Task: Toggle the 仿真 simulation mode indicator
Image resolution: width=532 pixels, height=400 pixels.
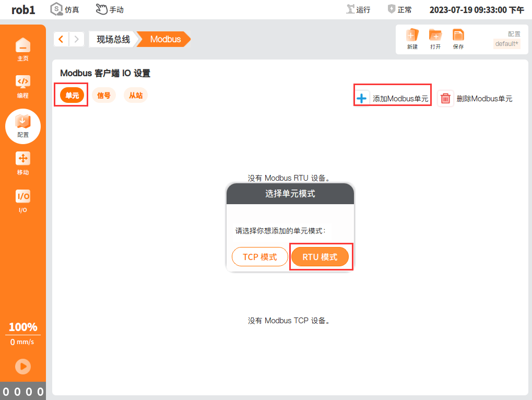Action: pos(64,9)
